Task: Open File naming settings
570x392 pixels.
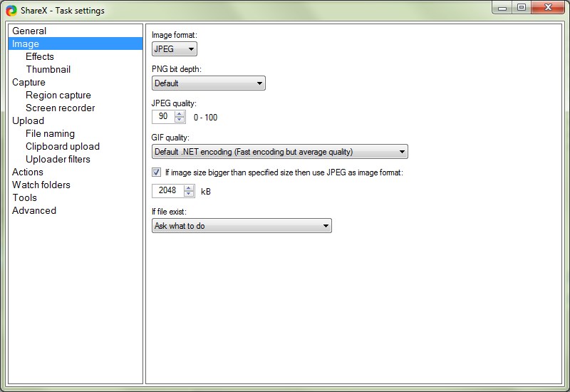Action: point(50,134)
